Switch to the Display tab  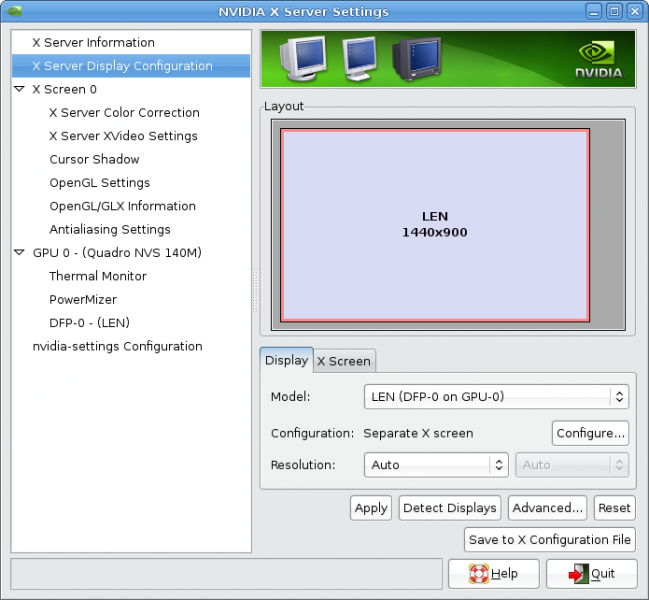tap(286, 360)
